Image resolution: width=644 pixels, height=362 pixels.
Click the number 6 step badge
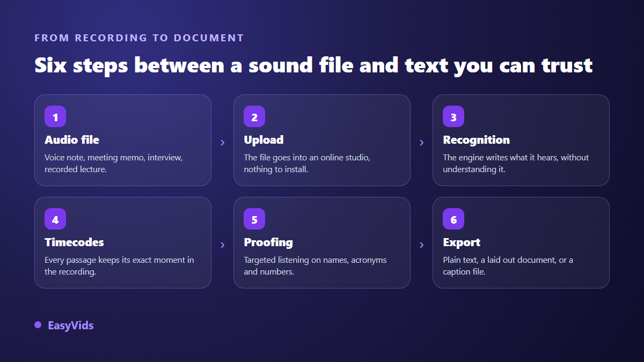(x=453, y=219)
